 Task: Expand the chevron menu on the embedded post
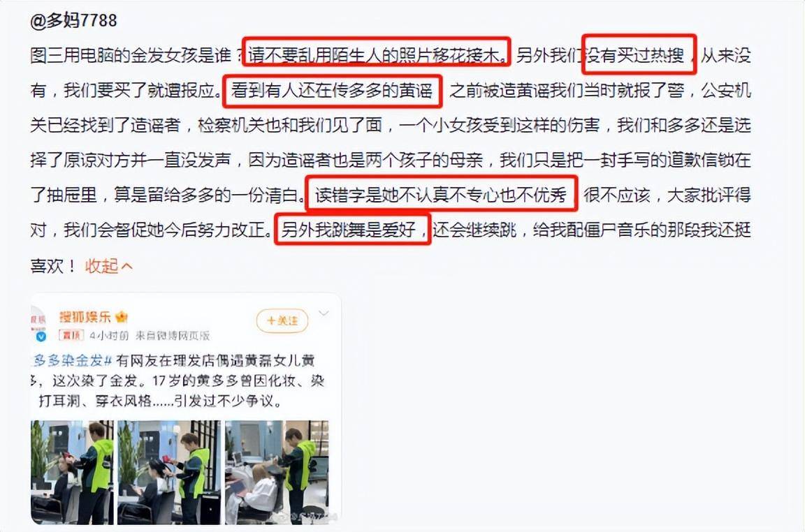pos(324,313)
